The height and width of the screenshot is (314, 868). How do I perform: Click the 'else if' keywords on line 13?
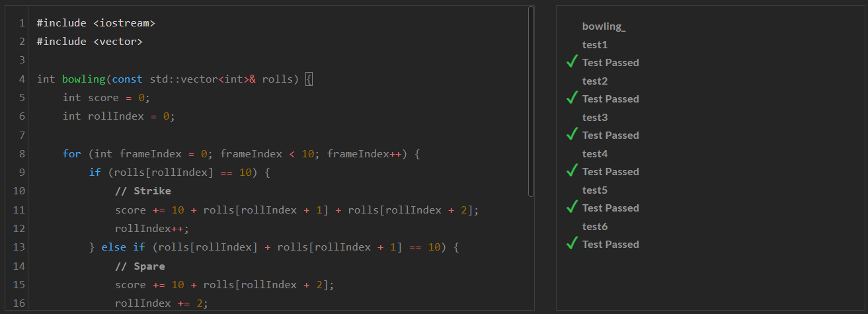122,247
